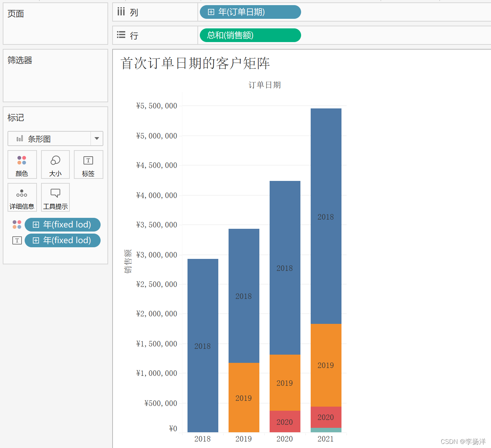Open the Tooltip (工具提示) marks card
491x448 pixels.
(55, 197)
